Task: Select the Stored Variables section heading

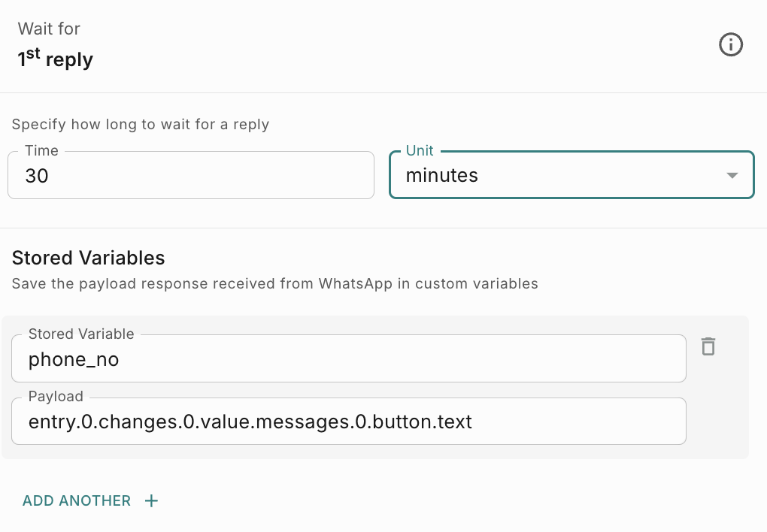Action: tap(88, 258)
